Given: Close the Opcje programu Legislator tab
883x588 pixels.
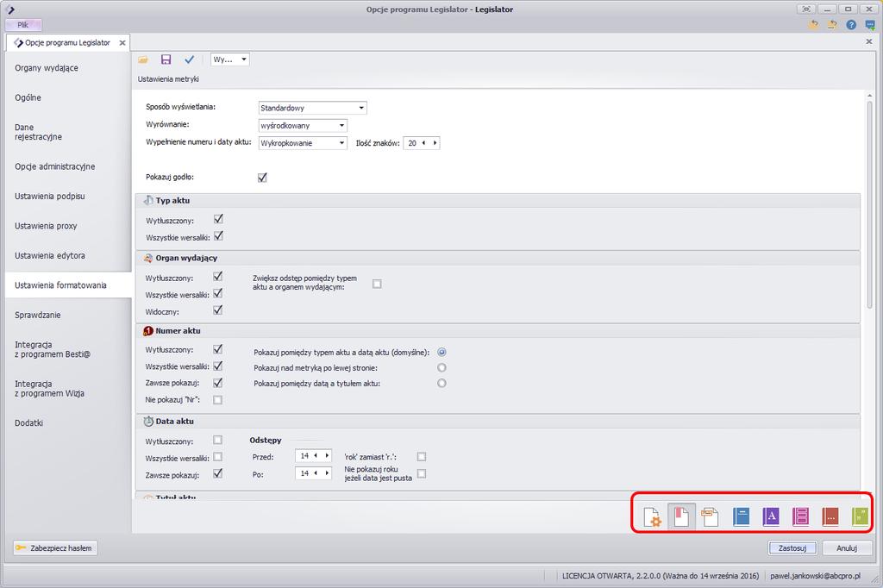Looking at the screenshot, I should (122, 43).
